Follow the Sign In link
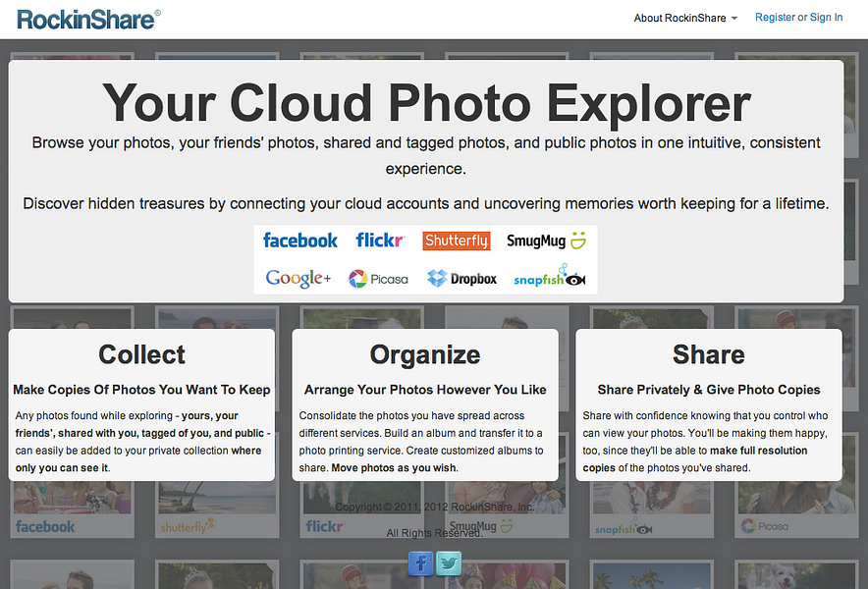The image size is (868, 589). click(x=826, y=17)
